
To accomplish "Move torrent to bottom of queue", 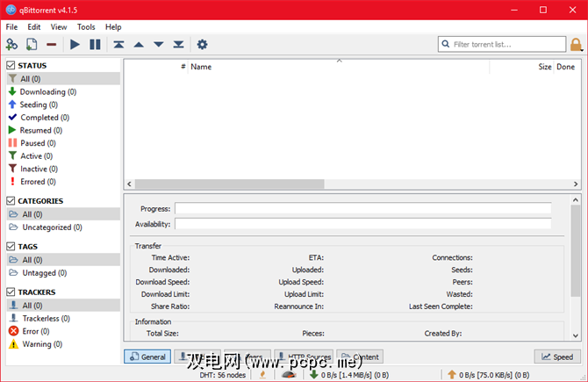I will click(x=178, y=44).
